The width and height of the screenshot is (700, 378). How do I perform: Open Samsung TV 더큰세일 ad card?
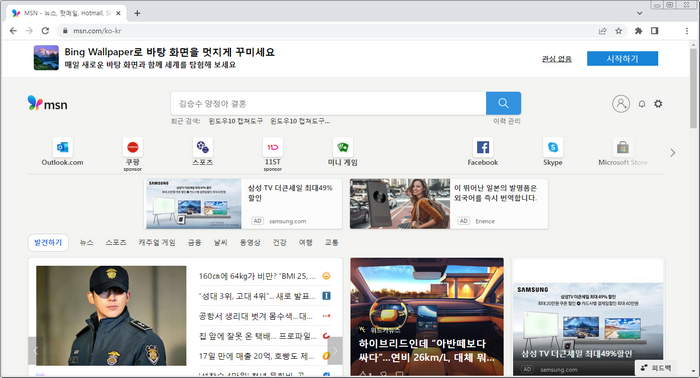(x=244, y=204)
